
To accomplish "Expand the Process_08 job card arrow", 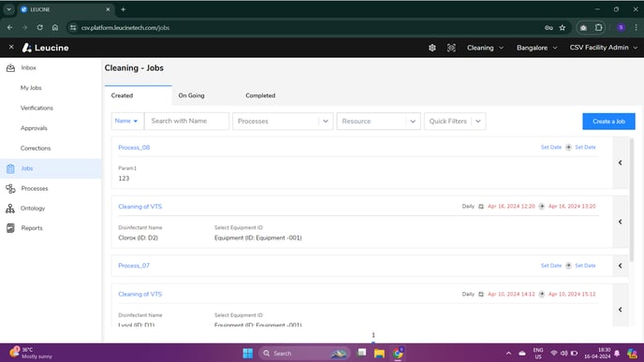I will [621, 163].
